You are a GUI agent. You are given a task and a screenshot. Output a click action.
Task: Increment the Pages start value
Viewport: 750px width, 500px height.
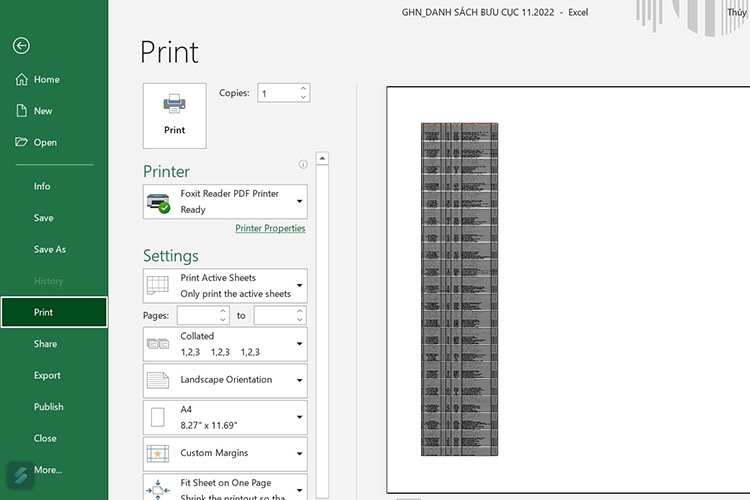tap(222, 311)
